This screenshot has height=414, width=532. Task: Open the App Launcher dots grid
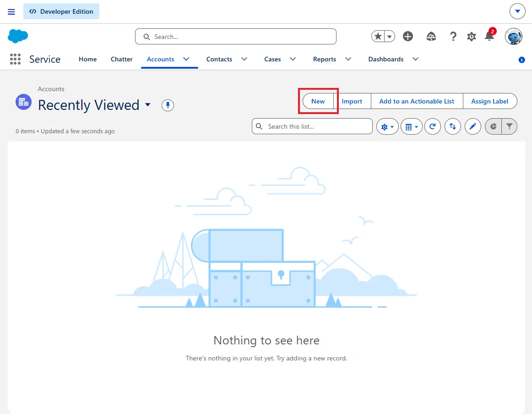pos(15,59)
